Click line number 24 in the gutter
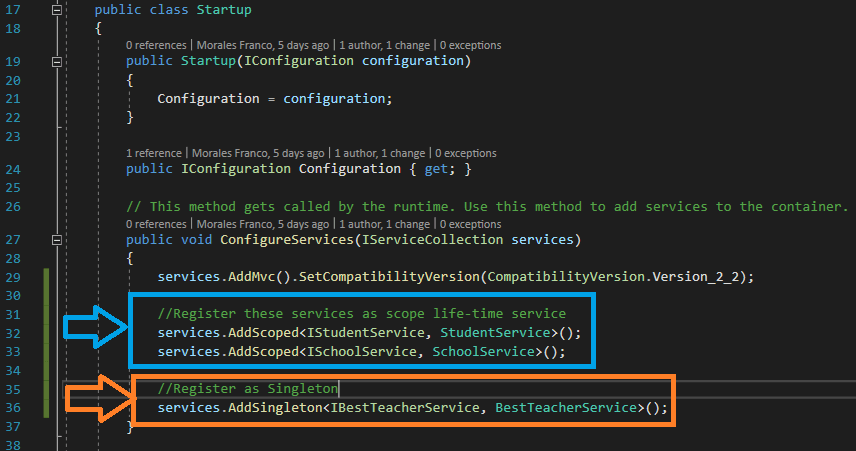The height and width of the screenshot is (451, 856). coord(13,169)
